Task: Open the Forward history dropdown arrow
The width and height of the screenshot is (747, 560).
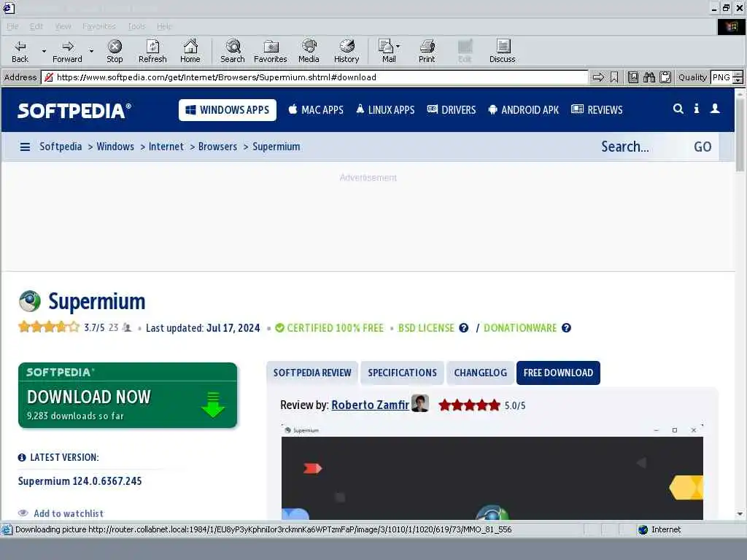Action: [91, 51]
